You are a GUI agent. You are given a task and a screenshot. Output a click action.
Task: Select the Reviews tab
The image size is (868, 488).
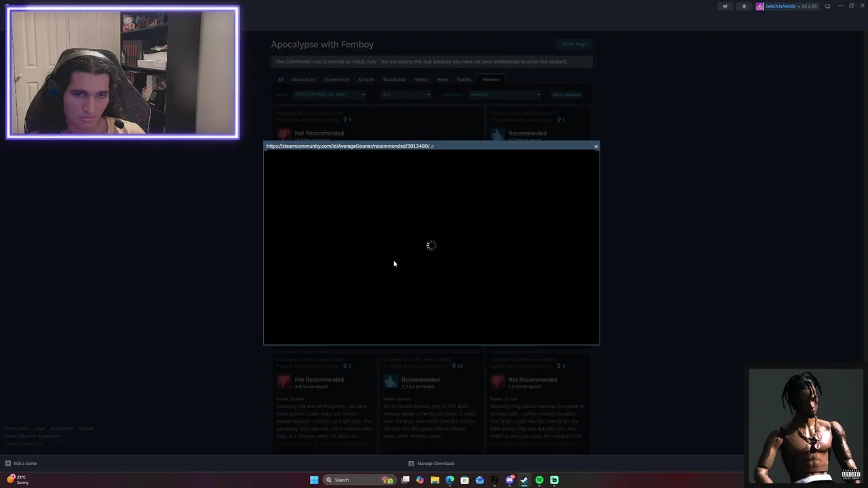click(x=491, y=79)
